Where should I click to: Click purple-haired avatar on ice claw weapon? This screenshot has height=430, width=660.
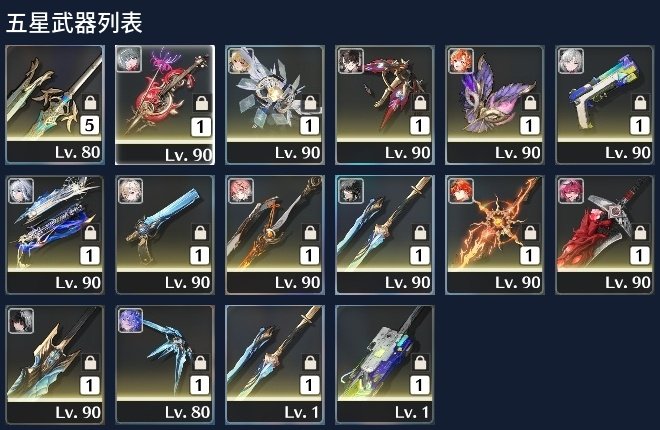point(130,321)
